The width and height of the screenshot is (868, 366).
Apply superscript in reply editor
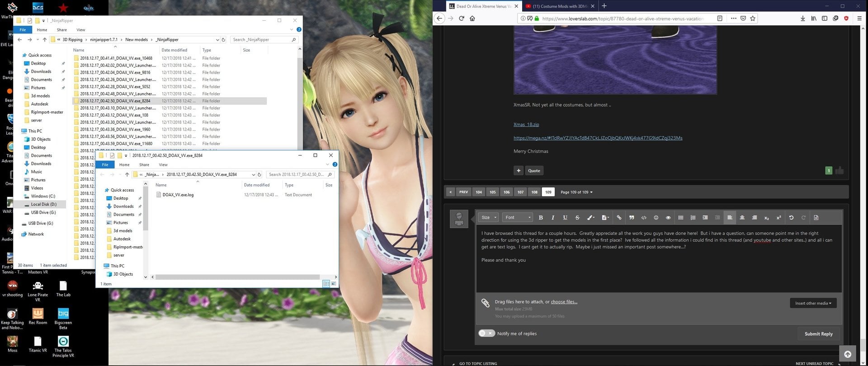778,218
